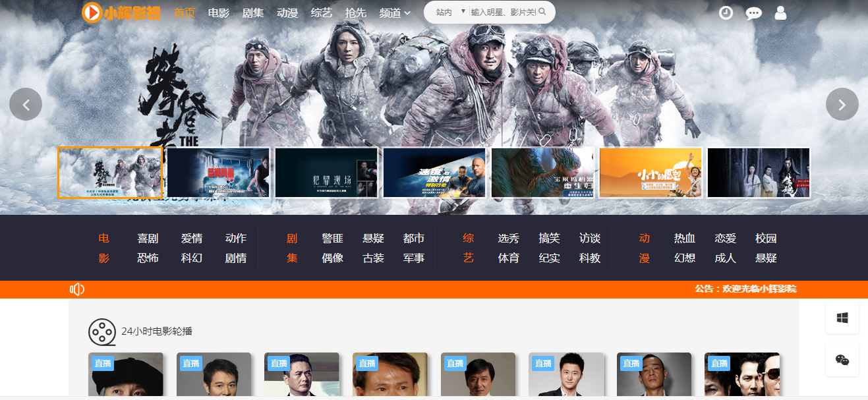Open the 科幻 movie category

pyautogui.click(x=192, y=258)
